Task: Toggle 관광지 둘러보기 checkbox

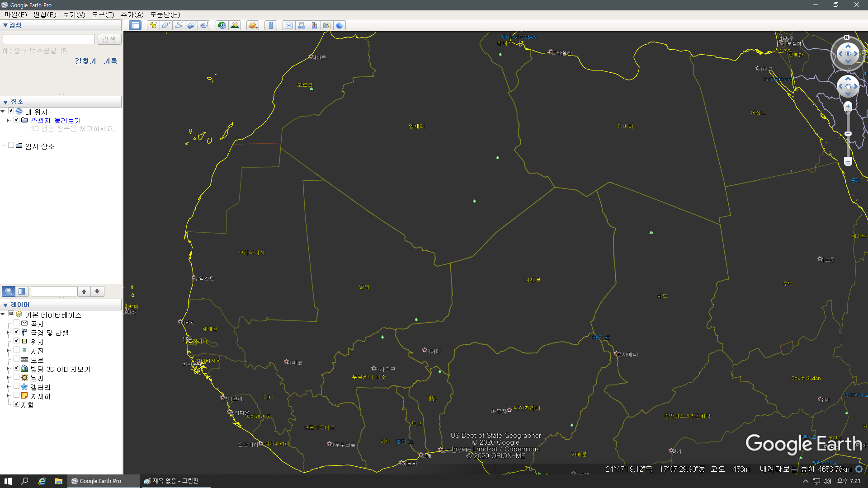Action: [x=16, y=120]
